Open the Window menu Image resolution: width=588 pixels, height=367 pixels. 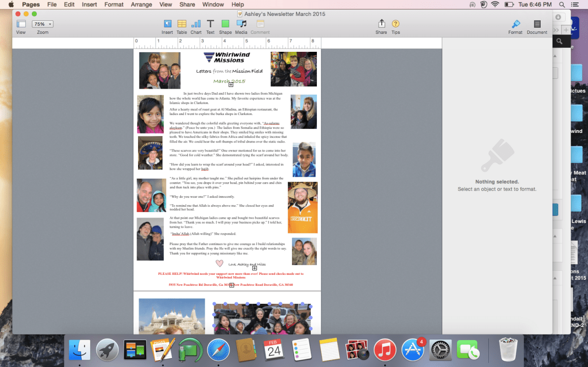pyautogui.click(x=213, y=4)
